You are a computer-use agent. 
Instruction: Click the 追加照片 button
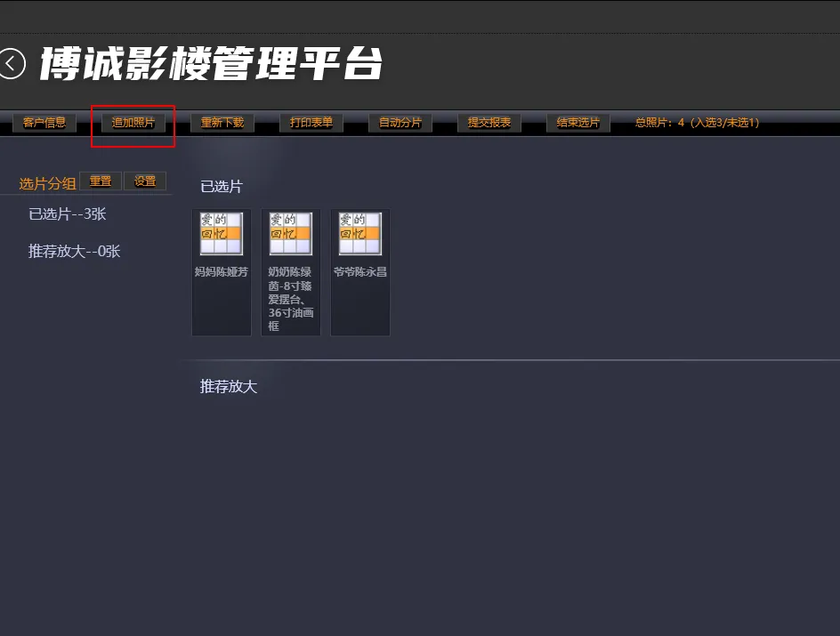pos(133,123)
